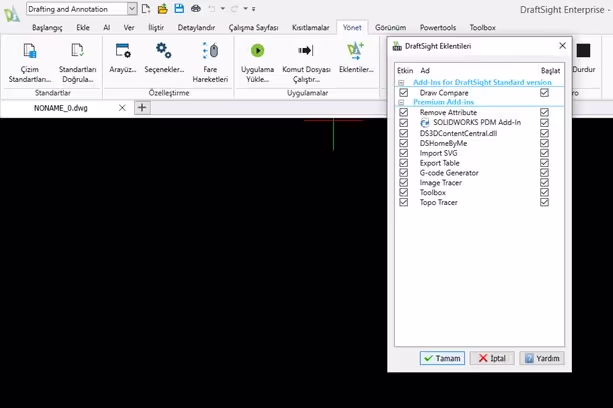Uncheck Etkin for Import SVG
The height and width of the screenshot is (408, 613).
coord(404,153)
